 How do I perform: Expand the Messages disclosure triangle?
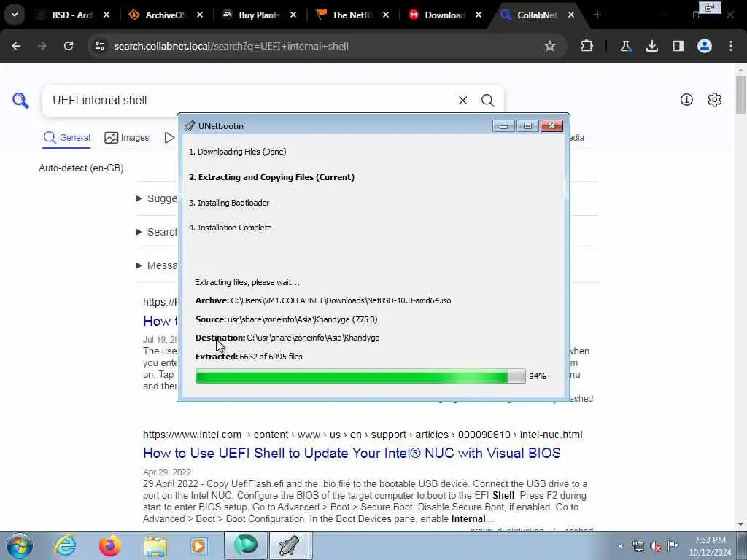click(139, 265)
